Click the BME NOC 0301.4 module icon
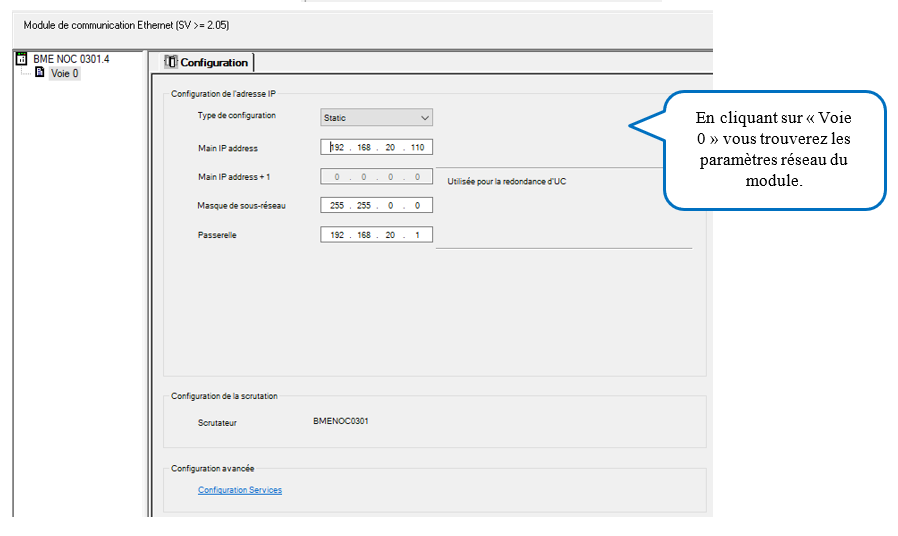Image resolution: width=898 pixels, height=536 pixels. pos(22,59)
